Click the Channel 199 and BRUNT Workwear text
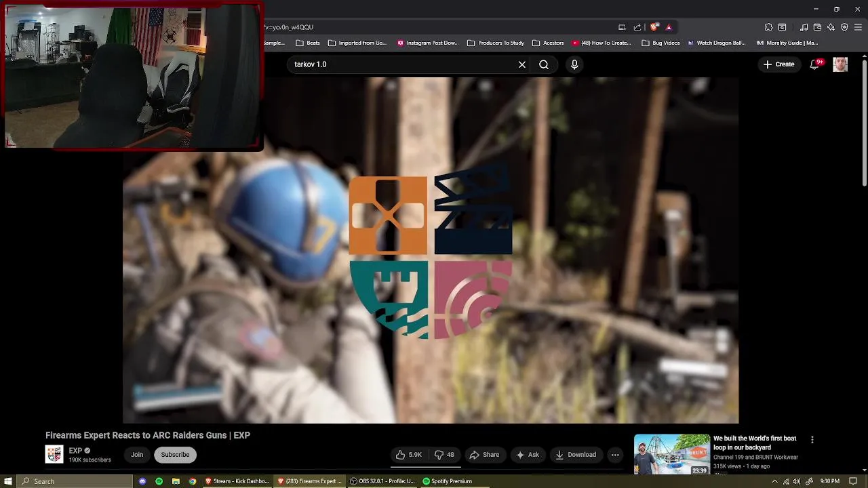 [755, 457]
